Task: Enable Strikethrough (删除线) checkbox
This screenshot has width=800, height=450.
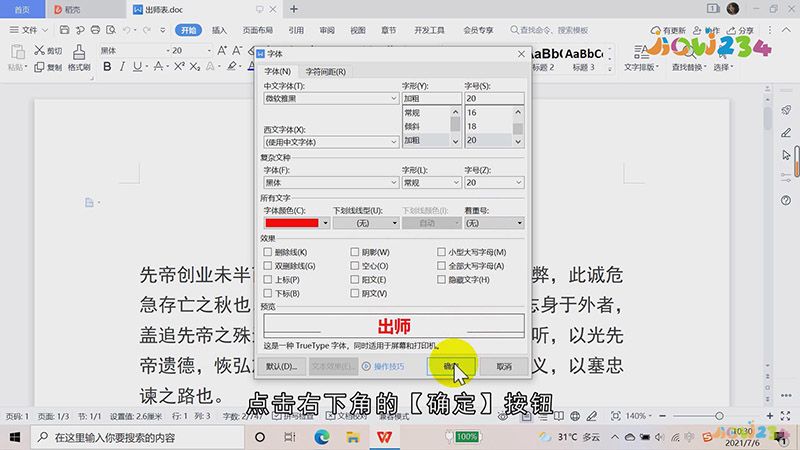Action: 267,252
